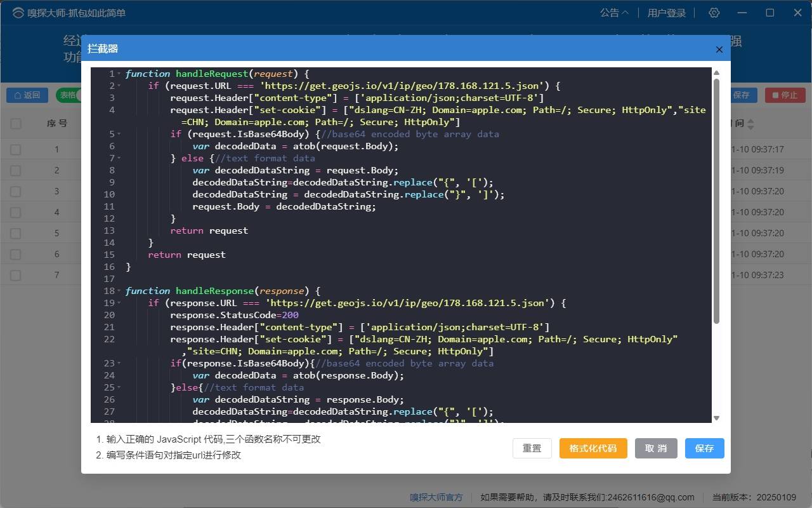Click the timestamp ending 09:37:23

pos(757,276)
